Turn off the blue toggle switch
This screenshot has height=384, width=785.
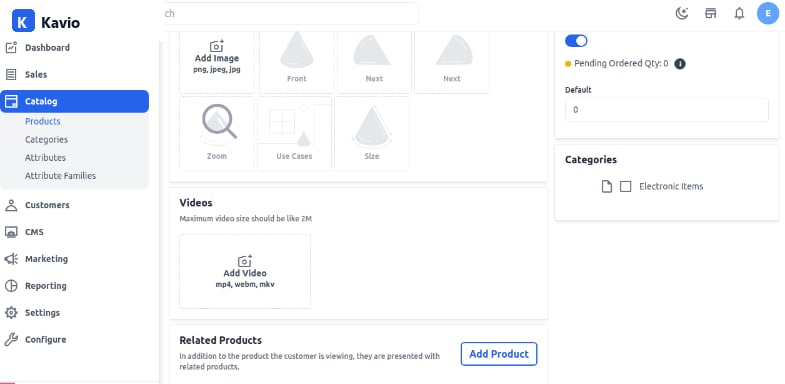[576, 41]
